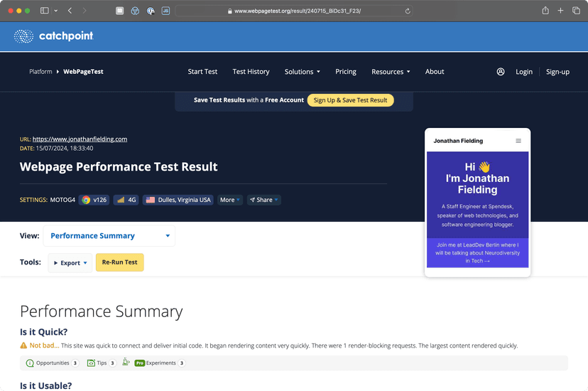
Task: Open the sidebar options chevron in Safari toolbar
Action: click(56, 11)
